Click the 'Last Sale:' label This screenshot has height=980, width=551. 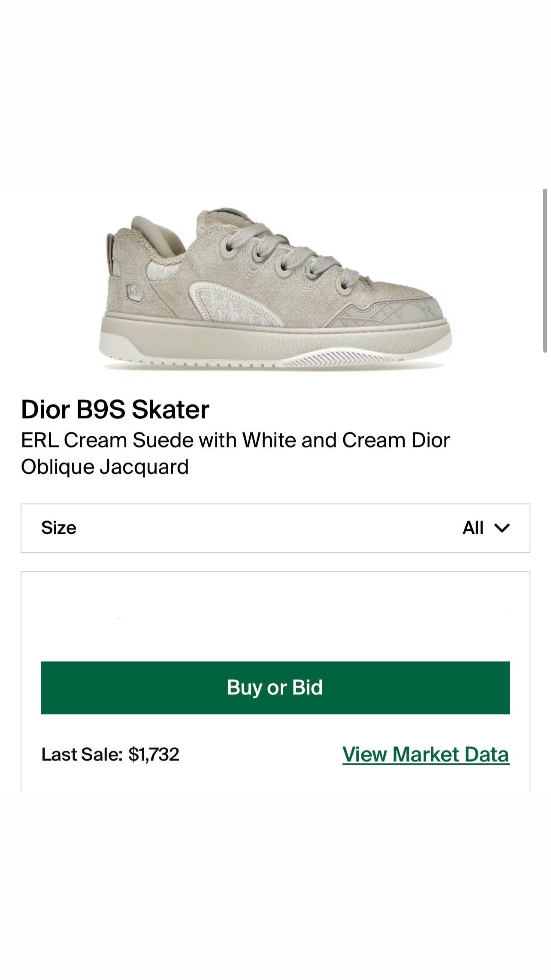coord(82,755)
